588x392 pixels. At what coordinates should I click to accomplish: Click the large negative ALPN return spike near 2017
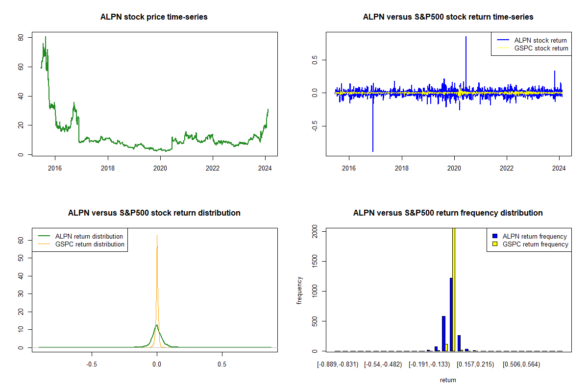point(373,122)
